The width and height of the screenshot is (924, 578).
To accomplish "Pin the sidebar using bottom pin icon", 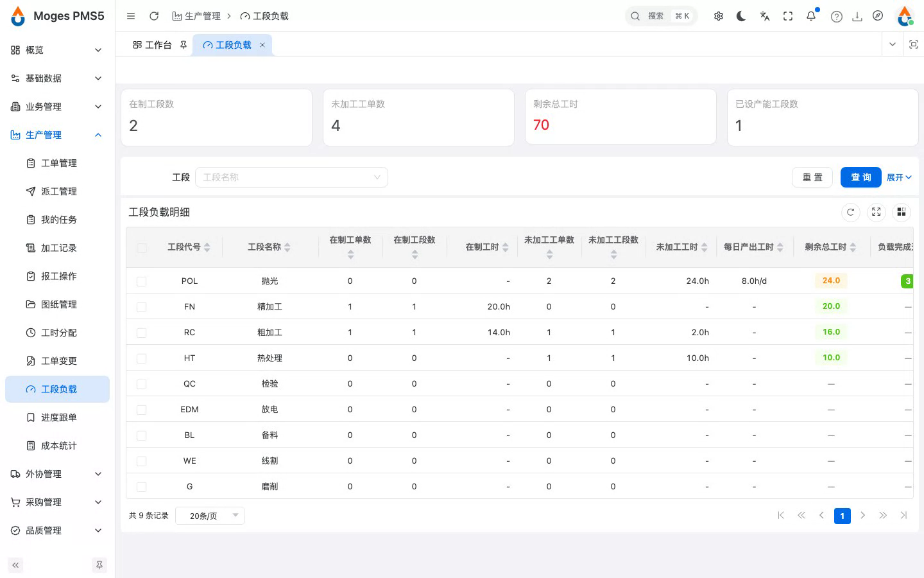I will [x=99, y=565].
